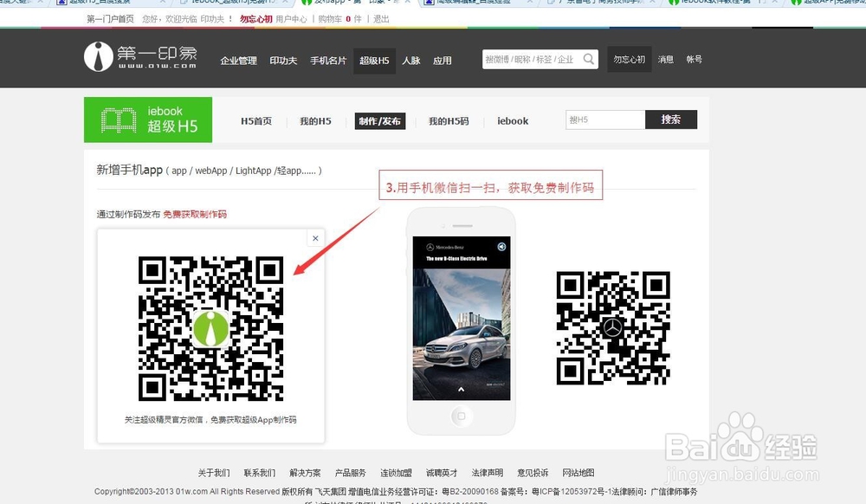Open 应用 in top navigation
Screen dimensions: 866x504
pyautogui.click(x=443, y=61)
